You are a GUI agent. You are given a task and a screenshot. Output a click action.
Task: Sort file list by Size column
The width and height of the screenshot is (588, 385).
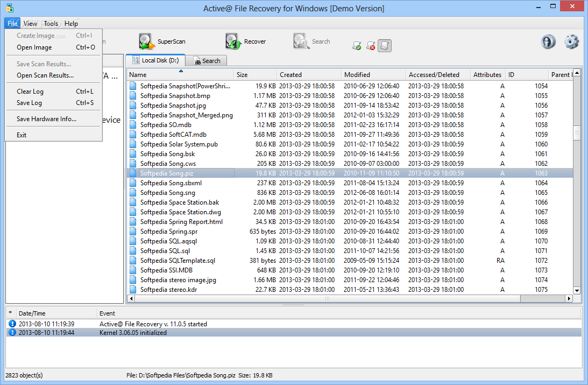tap(256, 75)
